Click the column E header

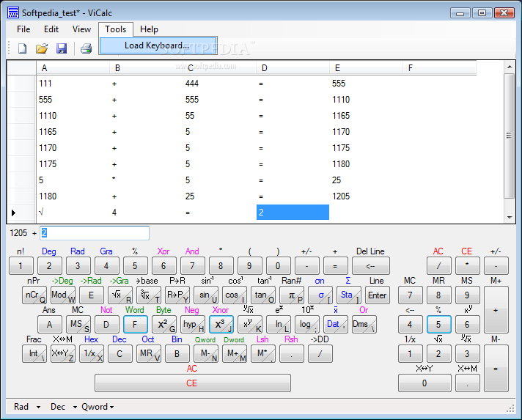pyautogui.click(x=366, y=68)
